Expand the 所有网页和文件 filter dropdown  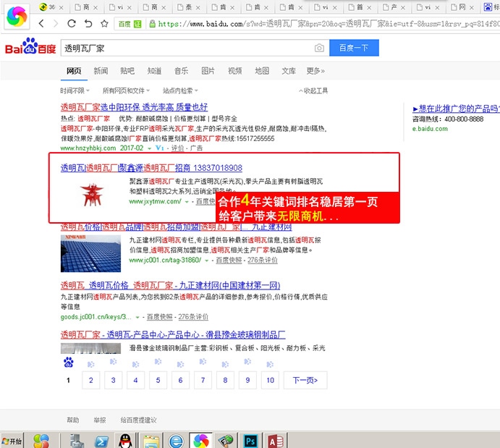[x=126, y=91]
